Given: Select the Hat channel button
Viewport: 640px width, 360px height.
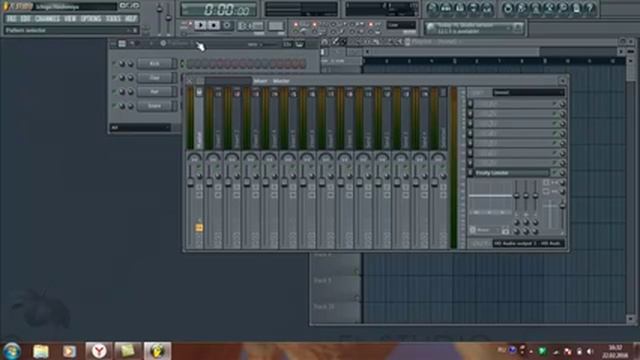Looking at the screenshot, I should point(155,91).
